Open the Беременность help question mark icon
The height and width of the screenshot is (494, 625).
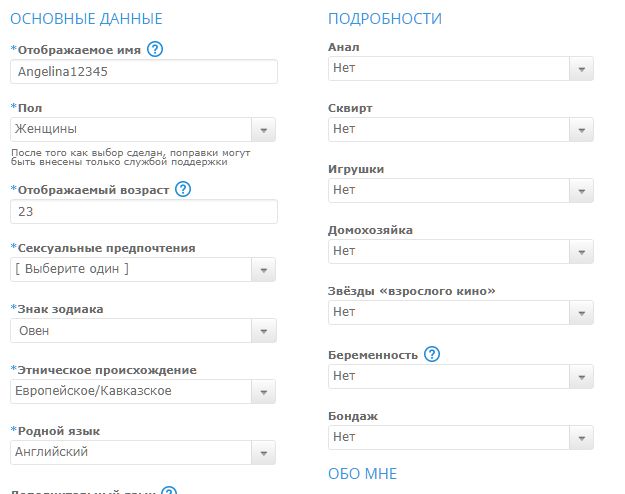432,354
